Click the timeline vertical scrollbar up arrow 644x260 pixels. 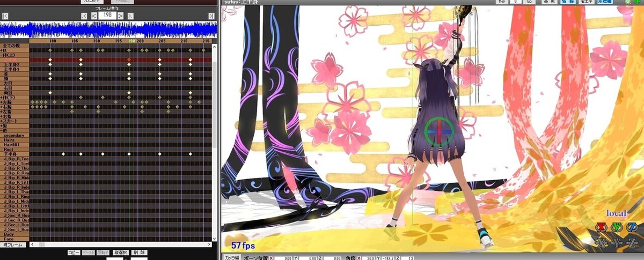tap(215, 47)
